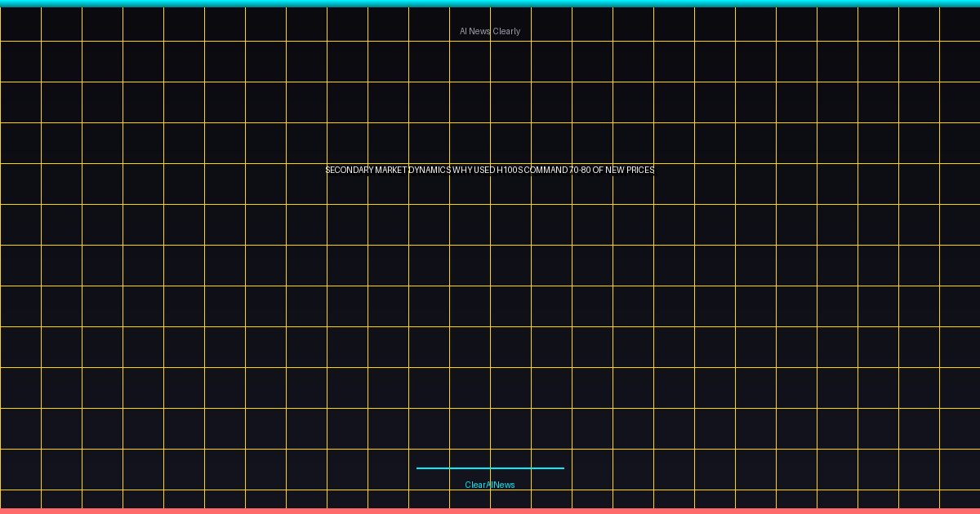Click the word "H100S" in the headline
The height and width of the screenshot is (514, 980).
point(510,170)
